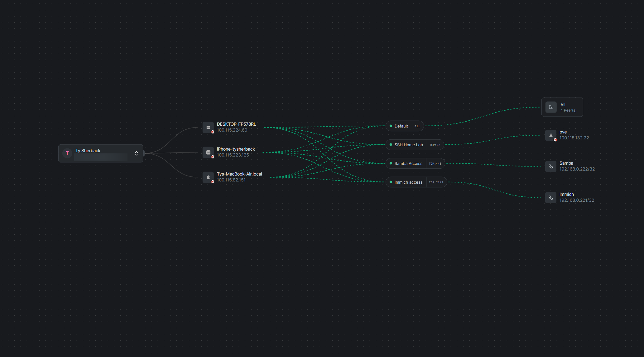This screenshot has height=357, width=644.
Task: Click the flag badge on DESKTOP-FP578RL icon
Action: pyautogui.click(x=213, y=132)
